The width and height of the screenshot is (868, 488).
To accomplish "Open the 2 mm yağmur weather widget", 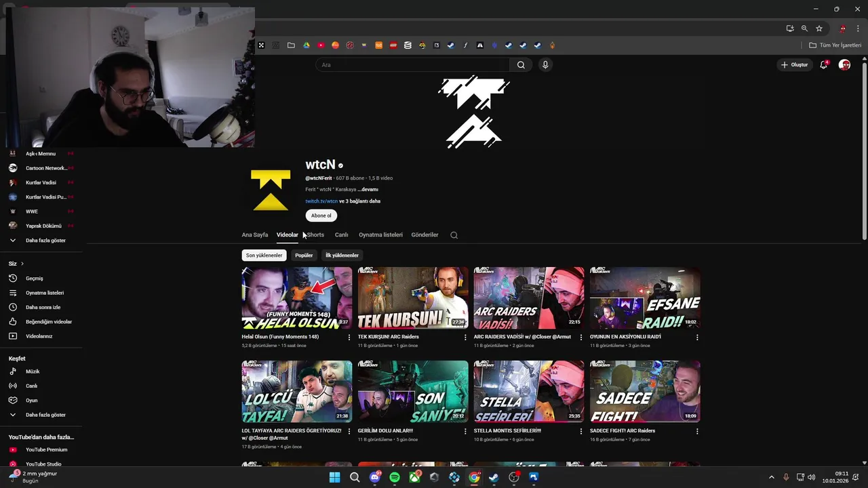I will click(x=33, y=477).
